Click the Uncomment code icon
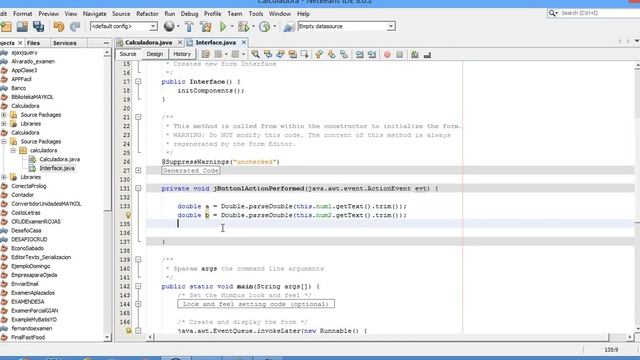 coord(427,54)
